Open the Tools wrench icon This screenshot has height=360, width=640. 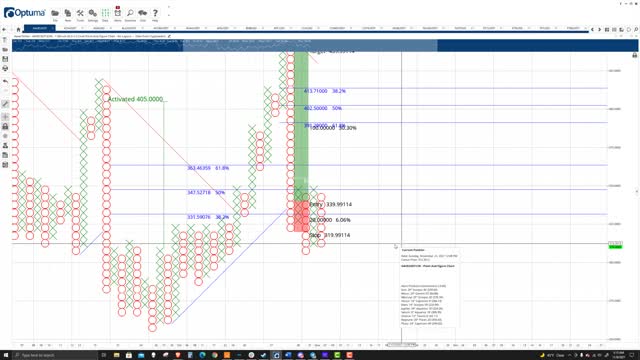tap(80, 13)
